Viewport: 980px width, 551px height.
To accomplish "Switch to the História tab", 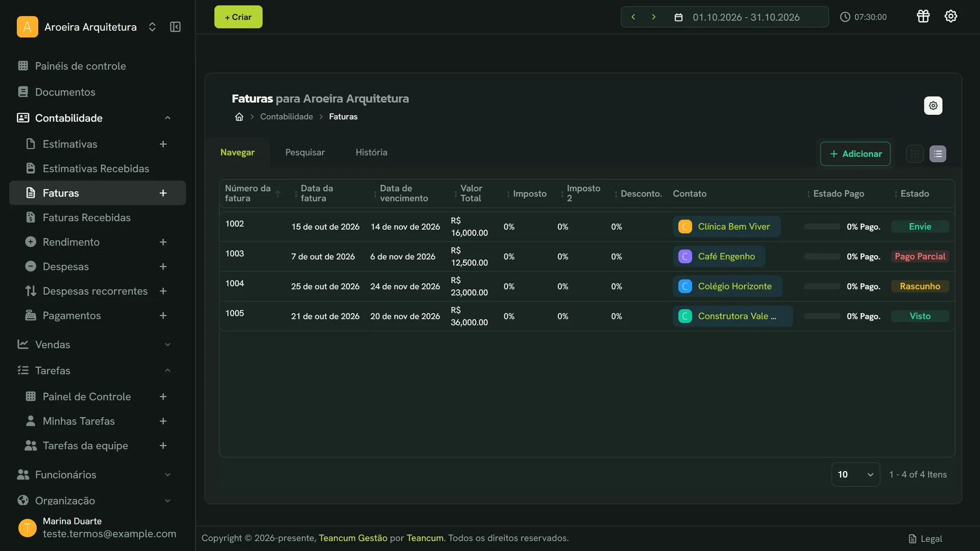I will coord(371,153).
